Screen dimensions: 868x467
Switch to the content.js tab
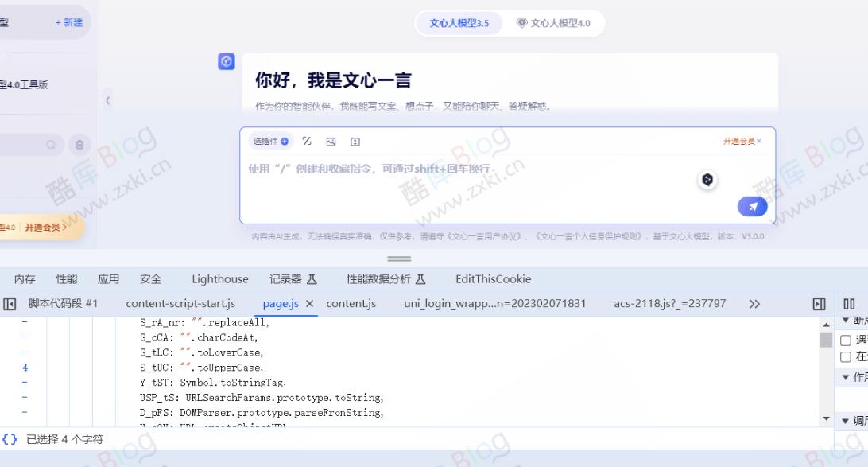click(352, 303)
